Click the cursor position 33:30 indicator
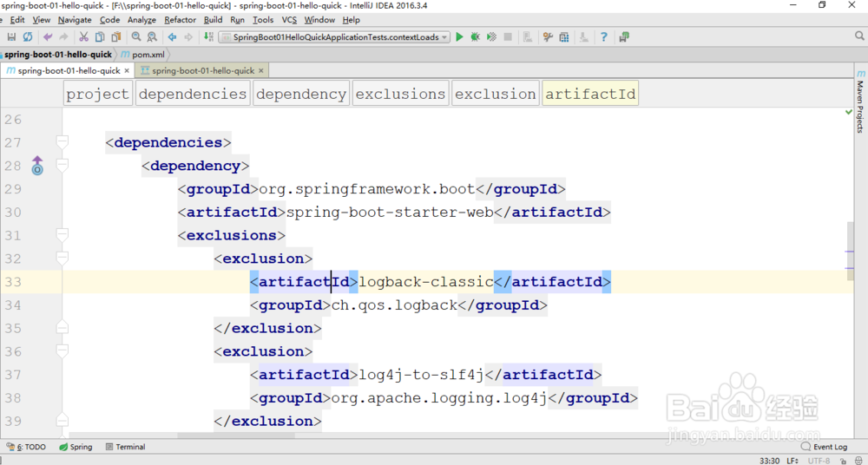Viewport: 868px width, 465px height. coord(769,461)
